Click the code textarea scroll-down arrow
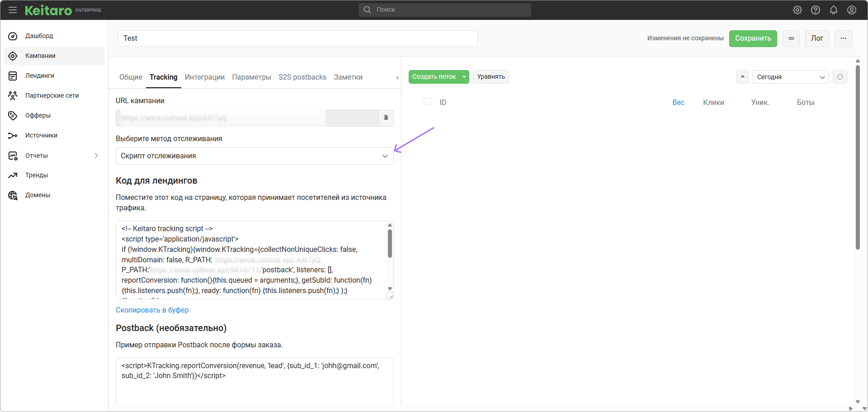This screenshot has height=412, width=868. tap(390, 289)
